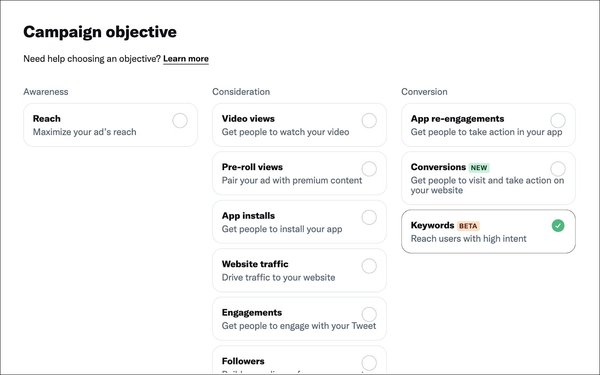Choose the Pre-roll views radio button
The image size is (600, 375).
[369, 169]
